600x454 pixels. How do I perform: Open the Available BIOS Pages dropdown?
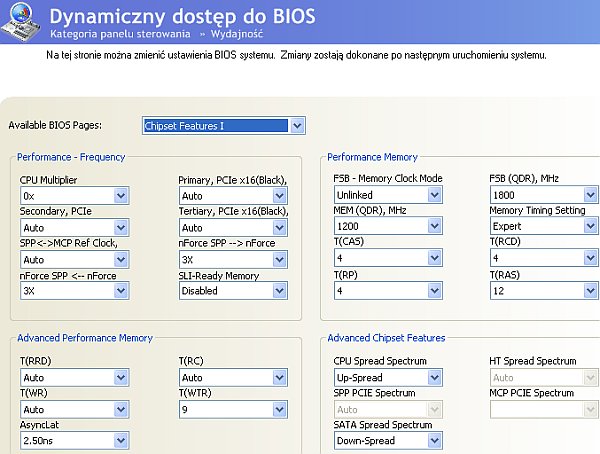(297, 126)
